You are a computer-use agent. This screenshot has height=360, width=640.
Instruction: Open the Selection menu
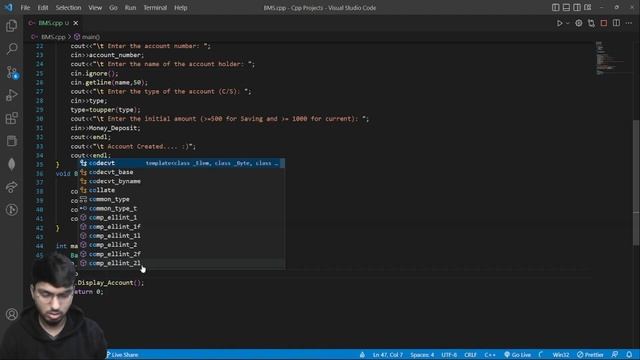coord(68,7)
